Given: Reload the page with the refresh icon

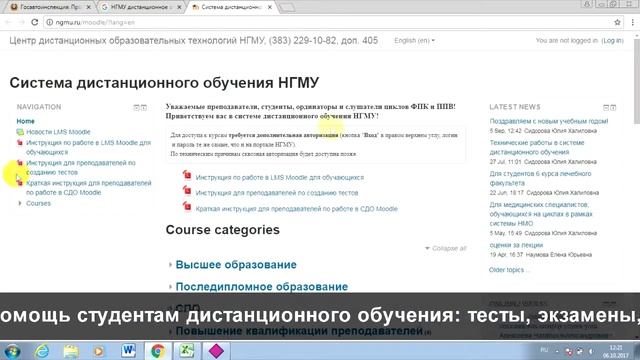Looking at the screenshot, I should (x=35, y=22).
